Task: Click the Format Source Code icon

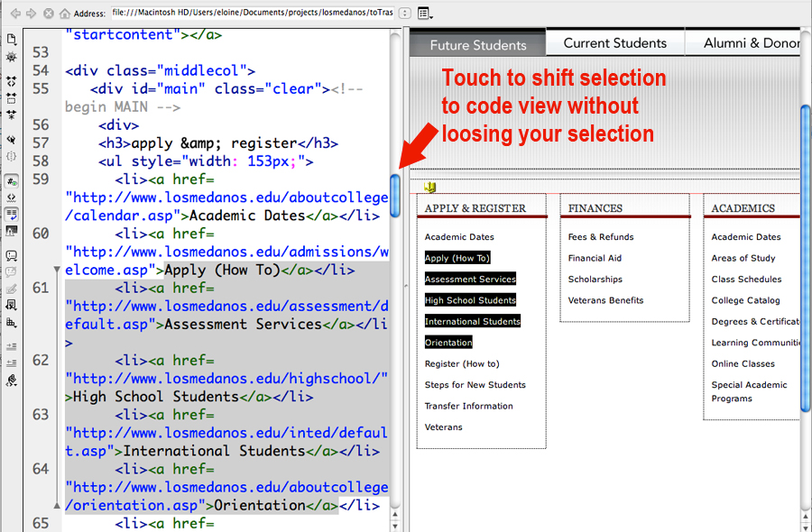Action: (x=12, y=381)
